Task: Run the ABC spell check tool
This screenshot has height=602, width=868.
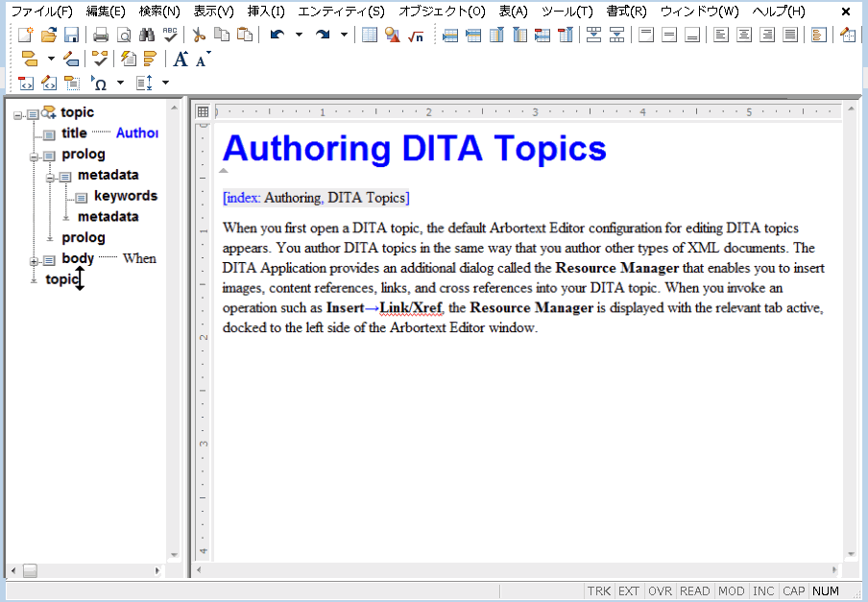Action: pos(170,35)
